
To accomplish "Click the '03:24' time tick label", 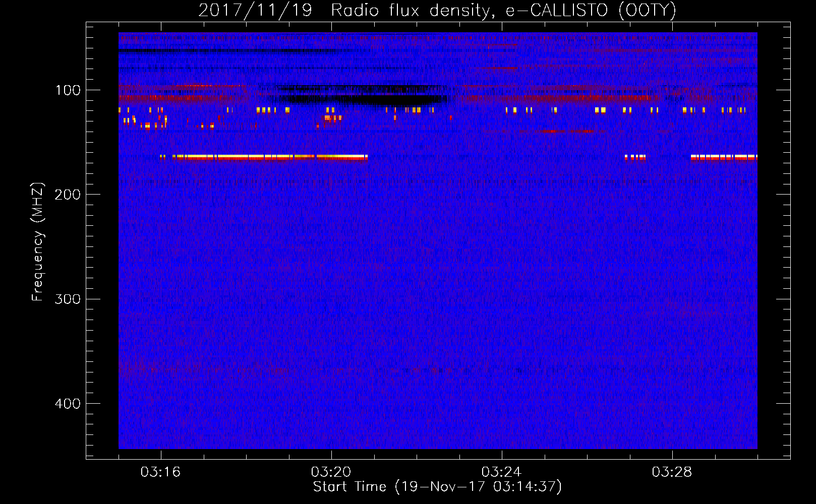I will point(501,472).
